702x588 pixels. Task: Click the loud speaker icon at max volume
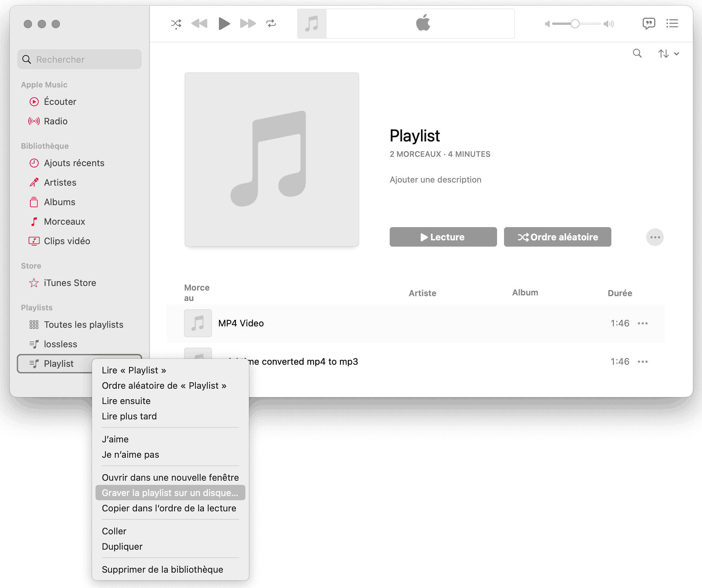609,24
